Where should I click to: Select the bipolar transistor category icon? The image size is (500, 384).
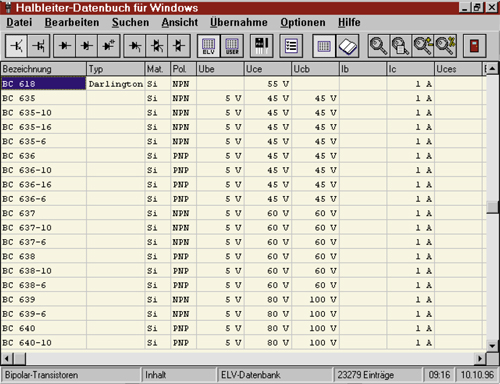click(x=17, y=46)
